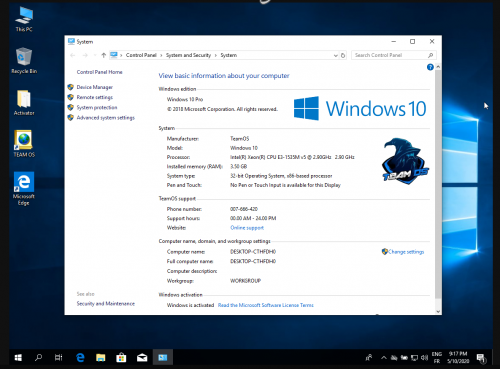This screenshot has width=500, height=369.
Task: Open Control Panel Home
Action: pos(99,72)
